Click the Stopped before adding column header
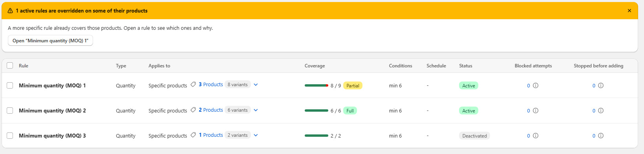The image size is (644, 154). 598,65
